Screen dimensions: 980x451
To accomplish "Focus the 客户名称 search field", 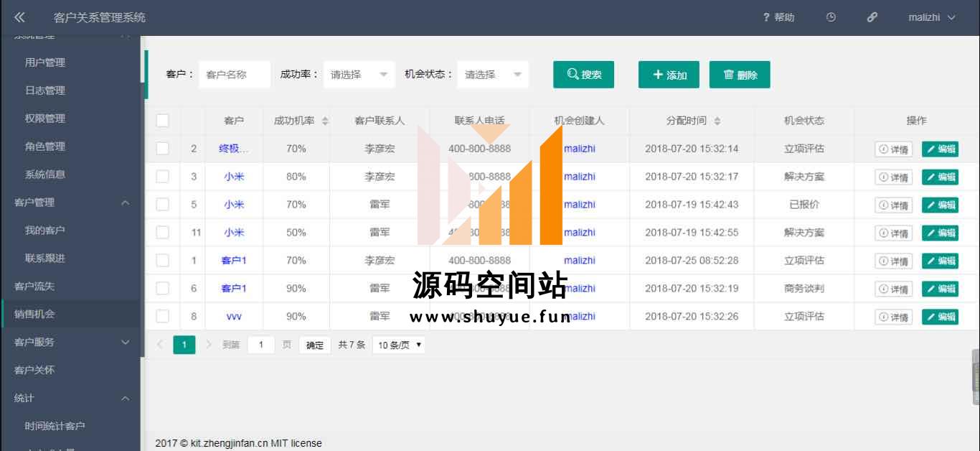I will coord(235,75).
